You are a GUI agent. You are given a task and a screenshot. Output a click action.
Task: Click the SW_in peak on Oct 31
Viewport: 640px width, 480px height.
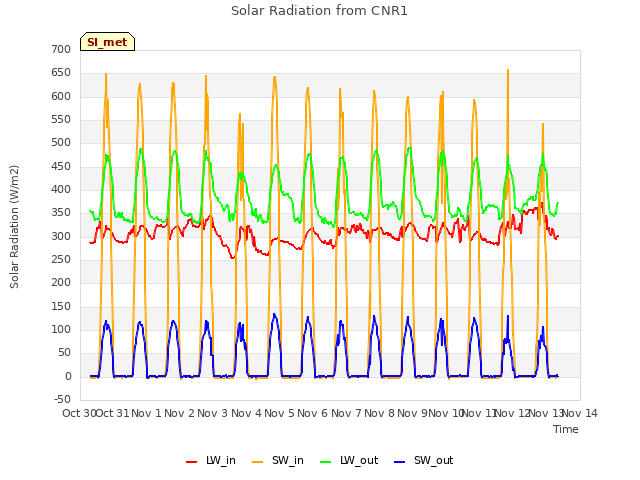[106, 74]
